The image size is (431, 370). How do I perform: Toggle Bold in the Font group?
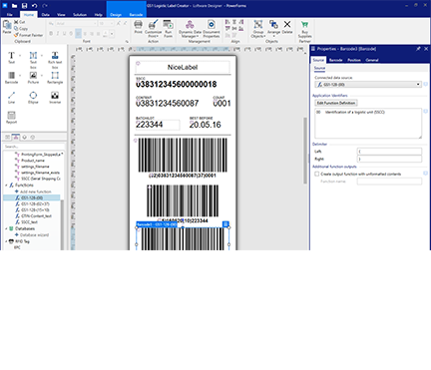tap(51, 33)
